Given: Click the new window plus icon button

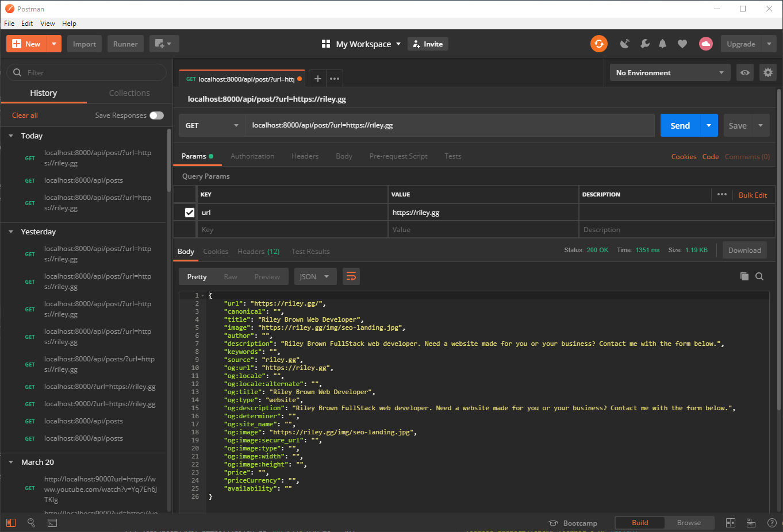Looking at the screenshot, I should (164, 44).
